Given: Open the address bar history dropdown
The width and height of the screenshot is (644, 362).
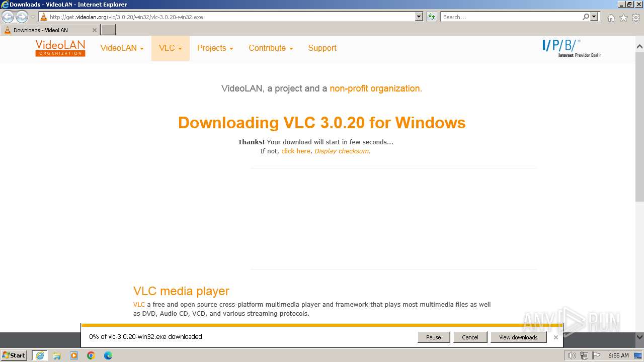Looking at the screenshot, I should [419, 17].
